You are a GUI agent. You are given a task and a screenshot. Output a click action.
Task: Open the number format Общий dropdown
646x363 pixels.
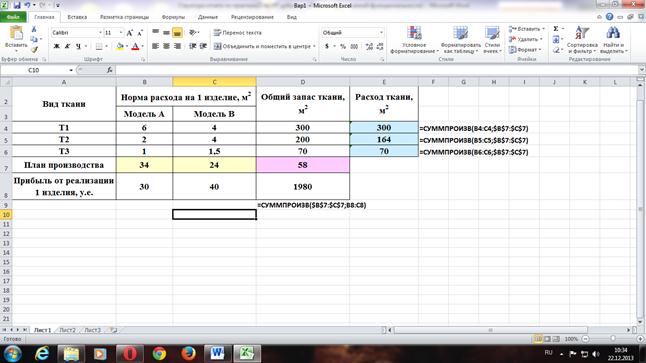(381, 33)
